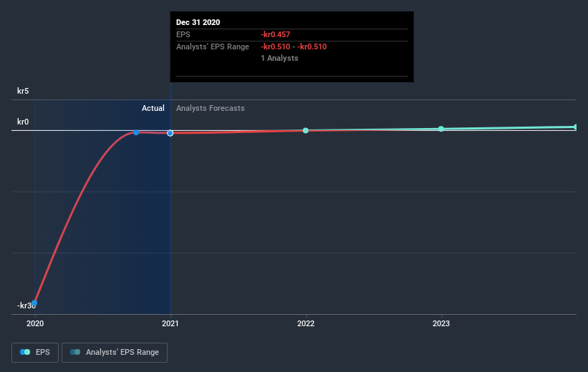Click the Analysts Forecasts label
Viewport: 588px width, 372px height.
point(211,108)
